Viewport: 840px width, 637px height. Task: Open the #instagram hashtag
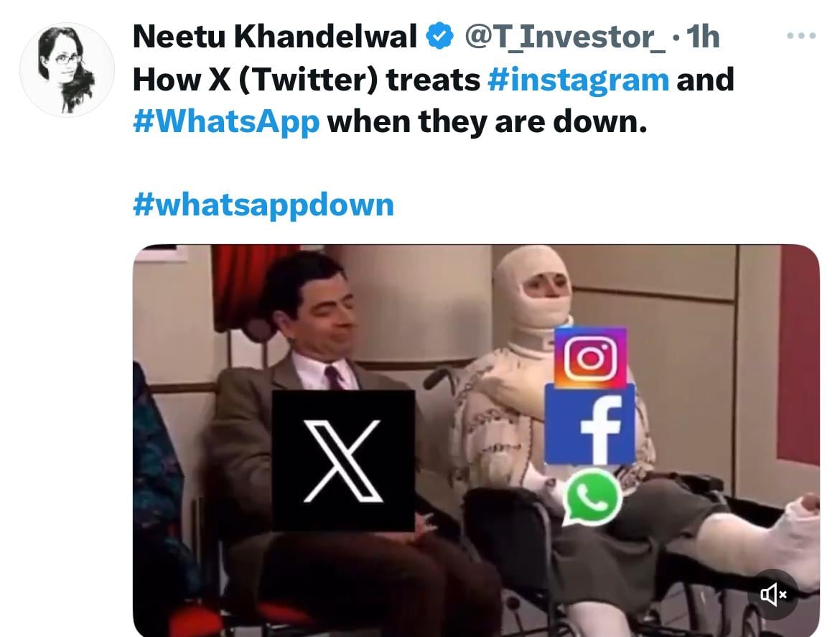coord(579,80)
